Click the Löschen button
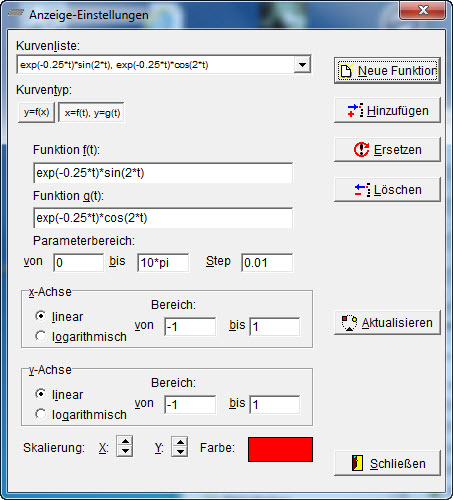453x500 pixels. coord(387,190)
